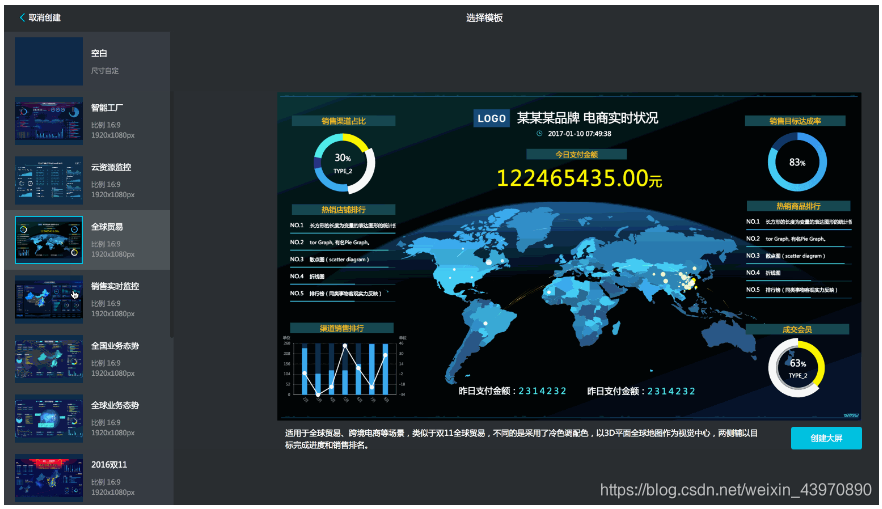Click the 销售渠道占比 header in preview
The height and width of the screenshot is (509, 882).
tap(344, 121)
